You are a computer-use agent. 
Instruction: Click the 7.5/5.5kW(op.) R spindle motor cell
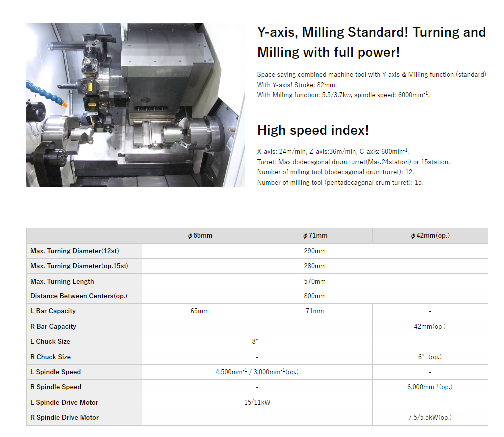coord(430,417)
